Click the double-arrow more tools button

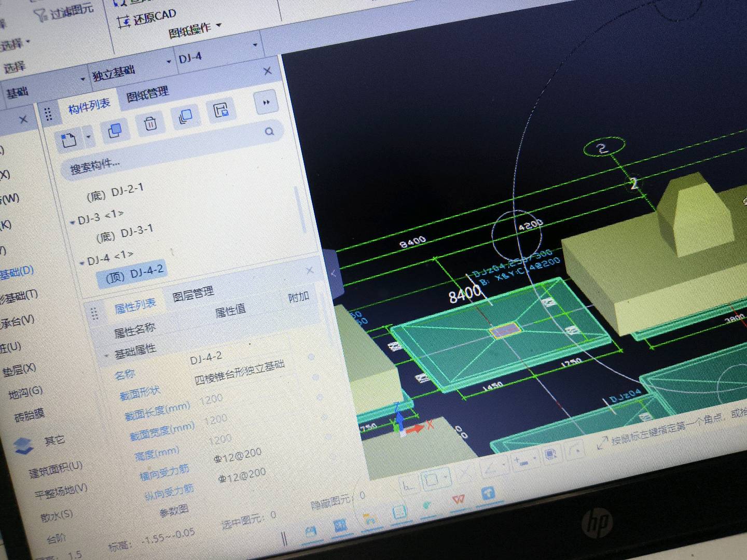266,102
